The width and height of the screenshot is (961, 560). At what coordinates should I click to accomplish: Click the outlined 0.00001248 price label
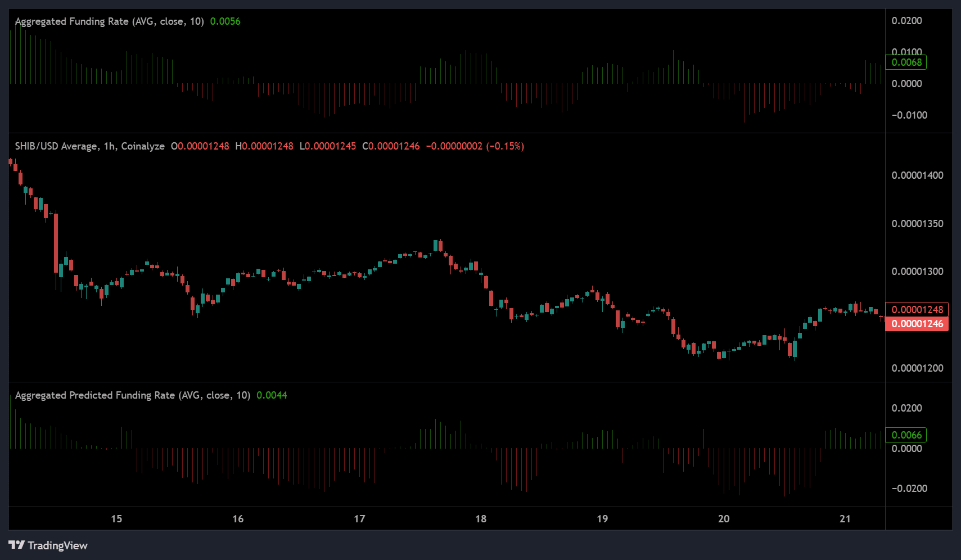point(917,310)
